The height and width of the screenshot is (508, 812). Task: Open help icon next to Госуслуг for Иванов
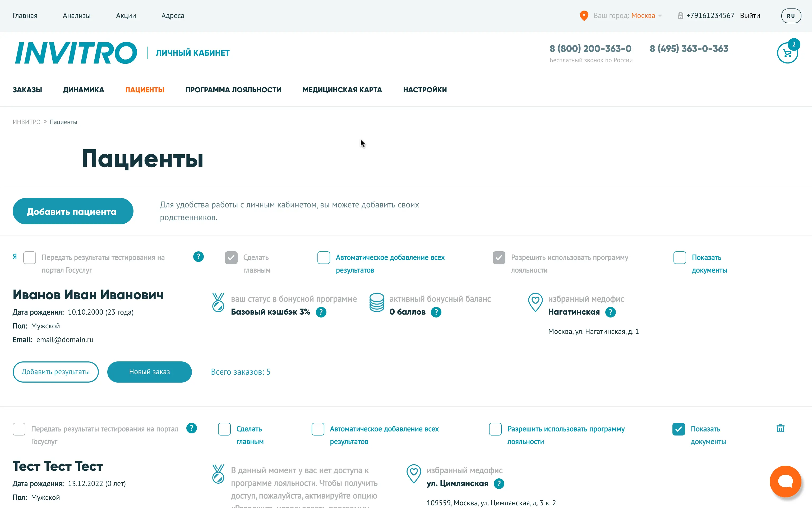198,257
